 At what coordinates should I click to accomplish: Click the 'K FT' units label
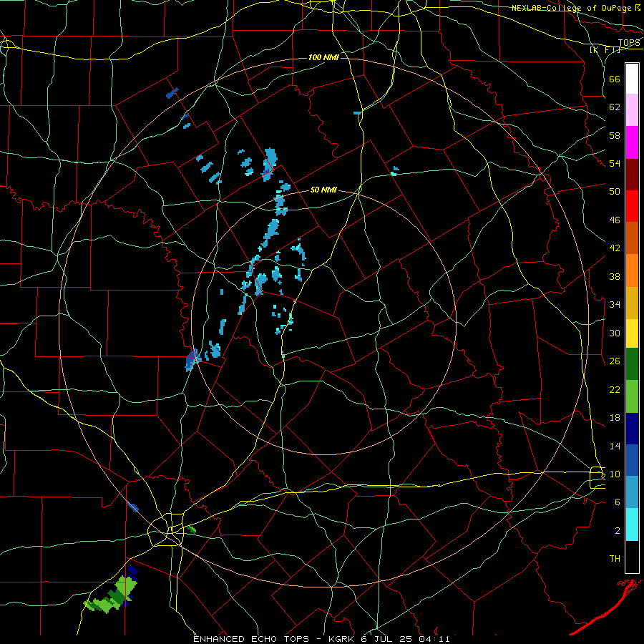click(x=605, y=50)
